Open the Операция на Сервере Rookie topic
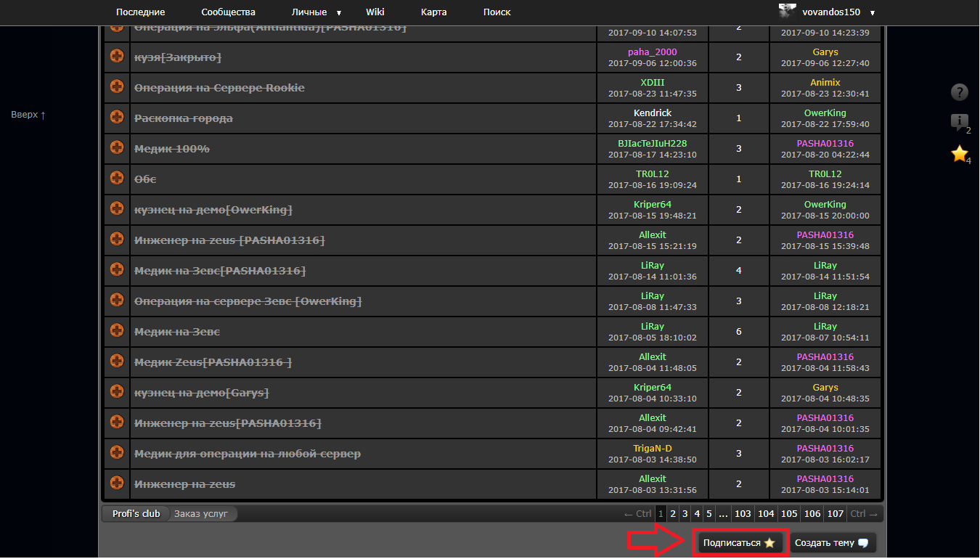 219,88
